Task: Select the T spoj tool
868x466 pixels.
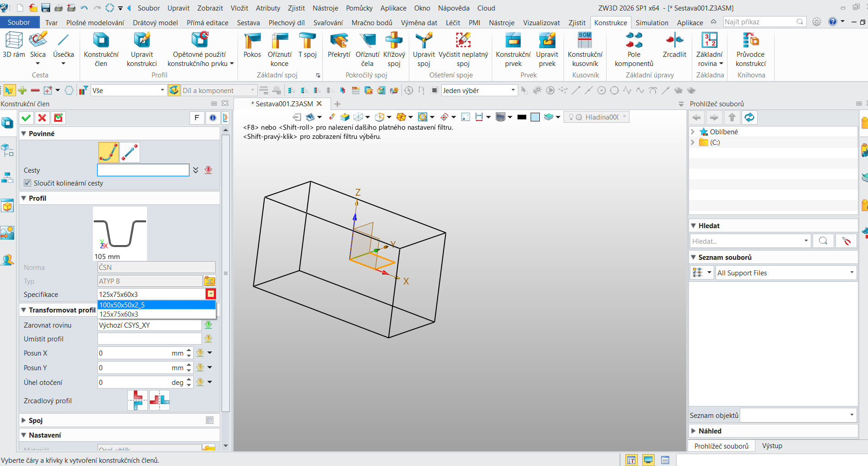Action: pos(308,45)
